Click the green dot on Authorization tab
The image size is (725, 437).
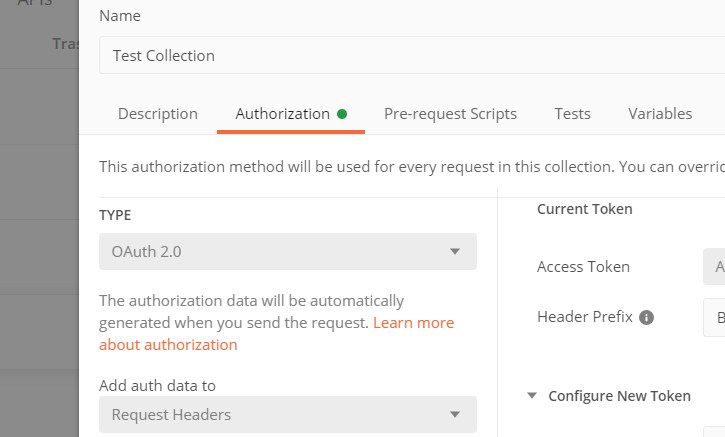tap(342, 114)
